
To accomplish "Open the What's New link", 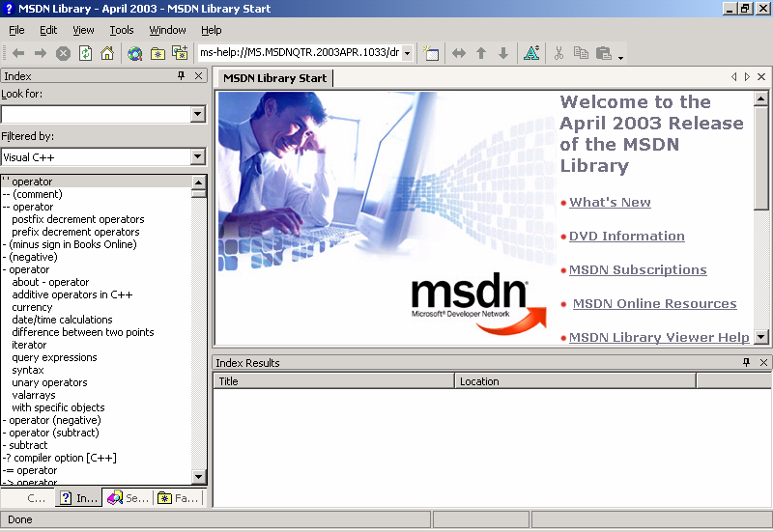I will coord(610,203).
